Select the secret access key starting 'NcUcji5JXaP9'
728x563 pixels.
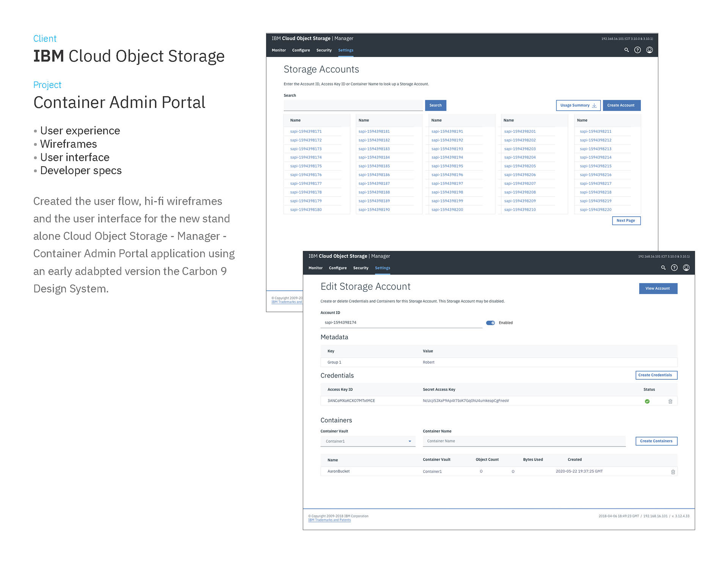pos(466,401)
